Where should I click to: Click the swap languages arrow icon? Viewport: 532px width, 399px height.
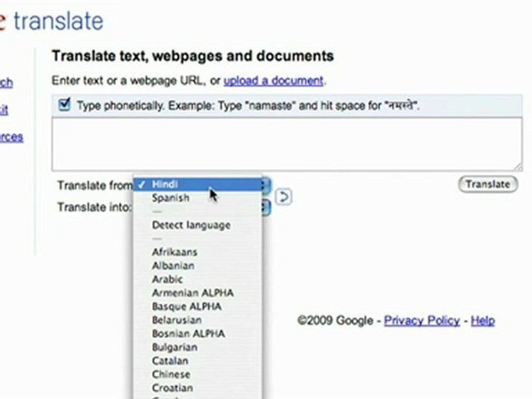284,197
